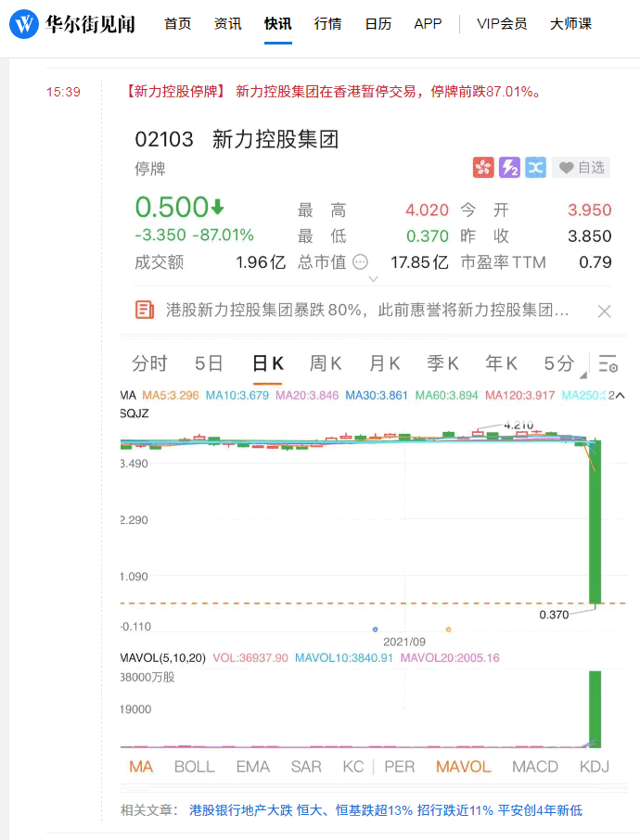Click the VOL:36937.90 value
The image size is (640, 840).
tap(250, 658)
